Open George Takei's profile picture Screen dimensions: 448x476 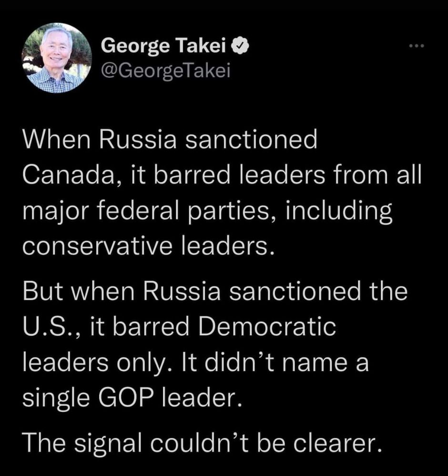pos(57,58)
